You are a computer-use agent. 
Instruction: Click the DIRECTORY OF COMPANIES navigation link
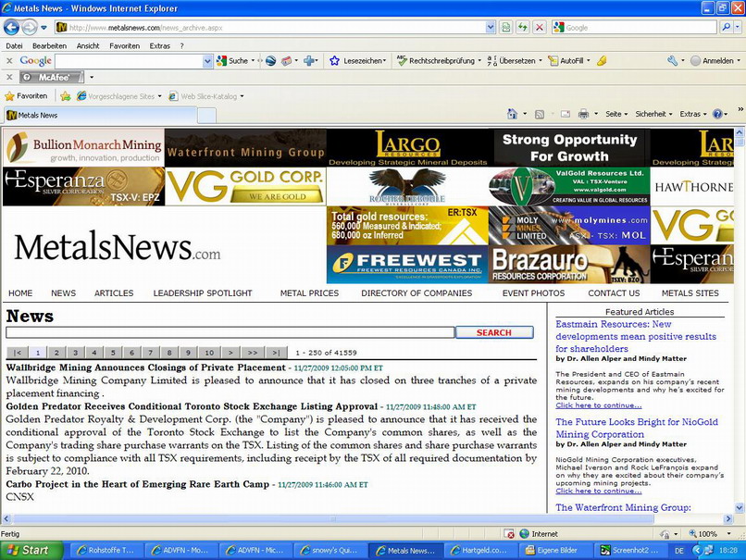417,293
